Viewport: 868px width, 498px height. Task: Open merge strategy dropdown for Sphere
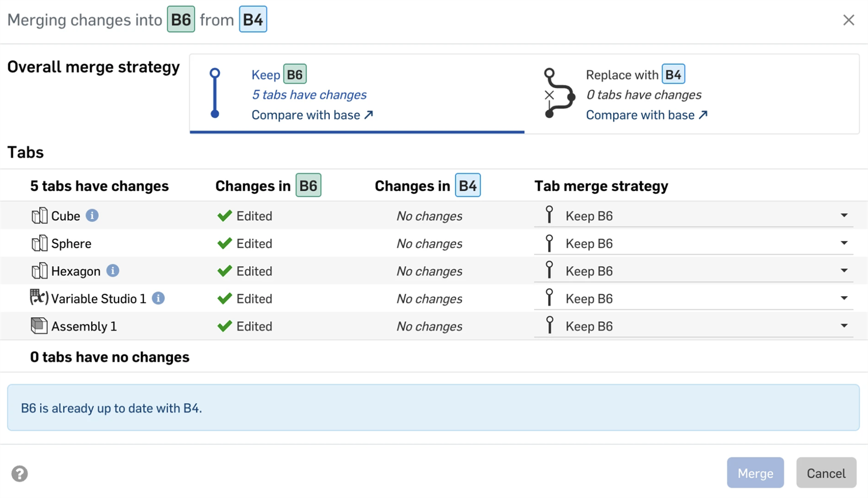[x=694, y=243]
